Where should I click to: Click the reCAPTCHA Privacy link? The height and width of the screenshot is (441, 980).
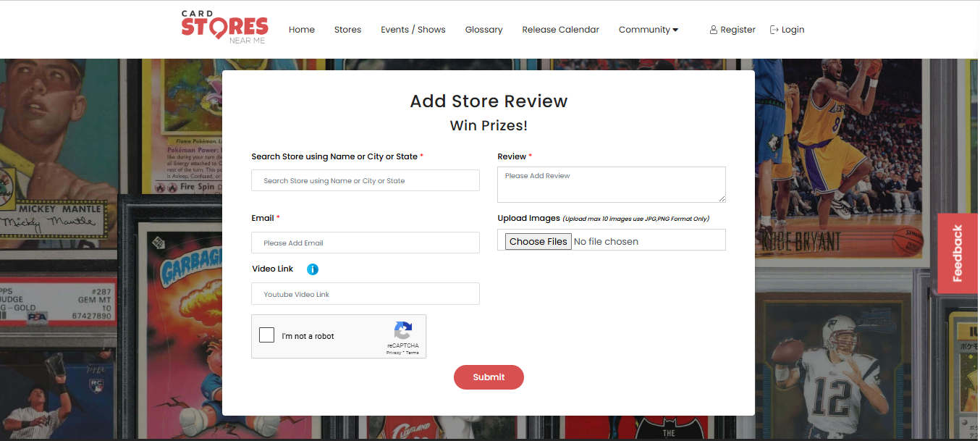(x=394, y=353)
